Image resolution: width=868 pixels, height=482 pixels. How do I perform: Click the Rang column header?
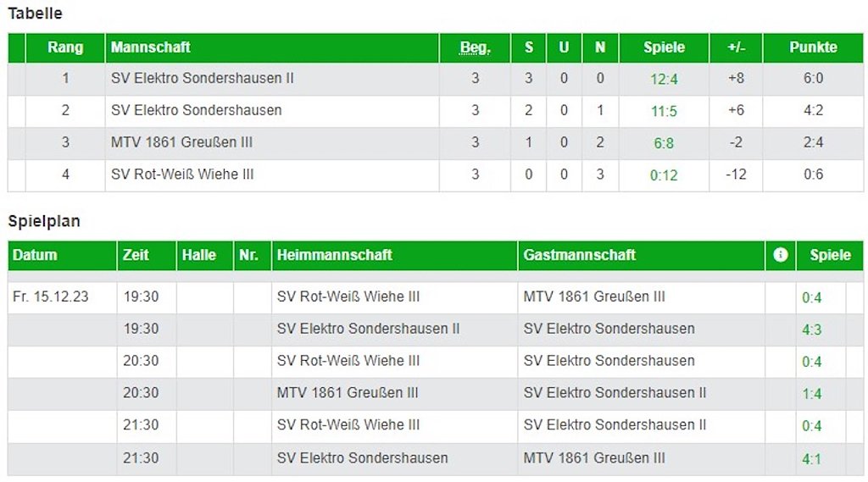65,47
